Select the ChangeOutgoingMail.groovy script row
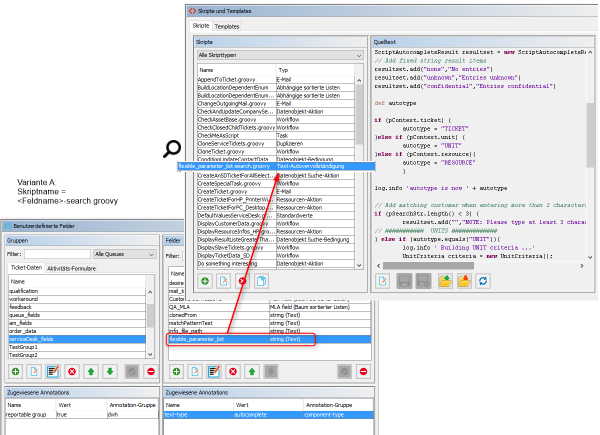The height and width of the screenshot is (435, 600). tap(276, 104)
